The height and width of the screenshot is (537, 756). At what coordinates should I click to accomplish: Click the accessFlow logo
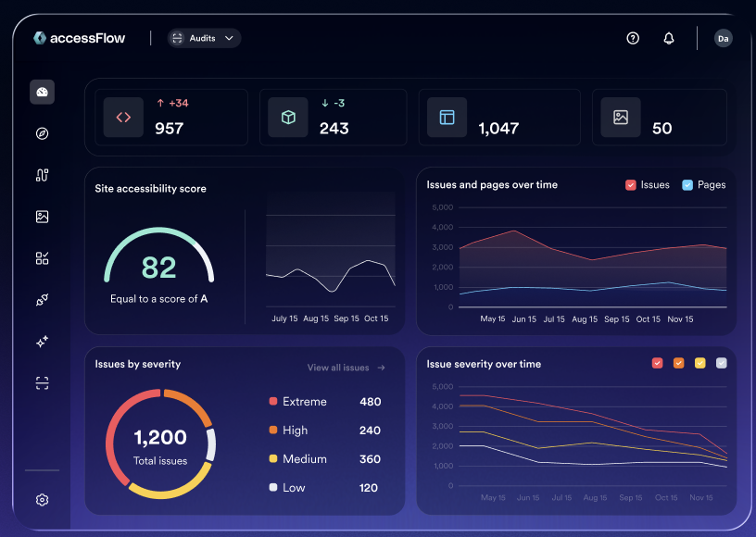point(79,38)
